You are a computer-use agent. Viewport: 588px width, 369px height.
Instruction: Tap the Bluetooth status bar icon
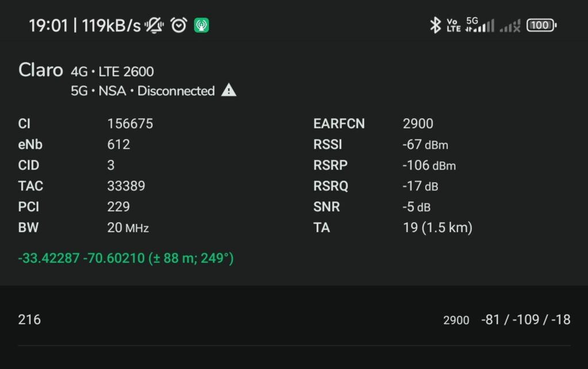point(435,25)
